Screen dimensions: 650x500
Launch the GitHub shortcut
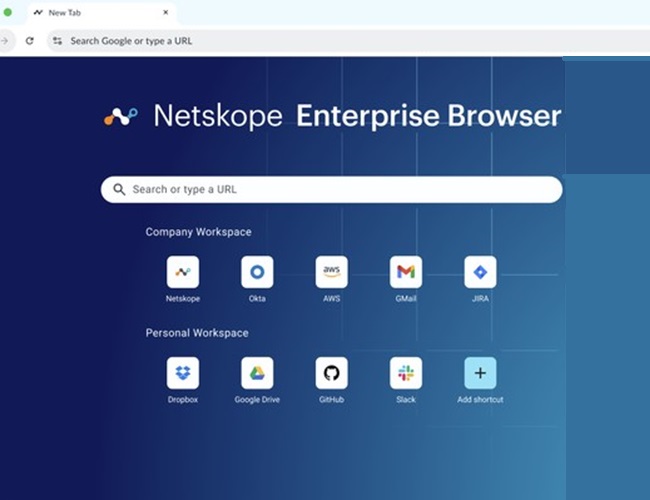[332, 373]
